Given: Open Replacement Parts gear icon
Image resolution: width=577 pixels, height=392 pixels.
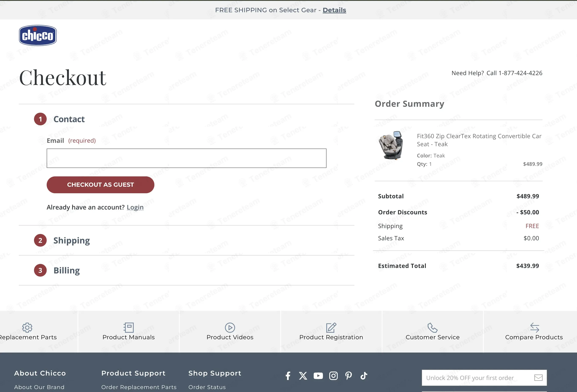Looking at the screenshot, I should [27, 327].
